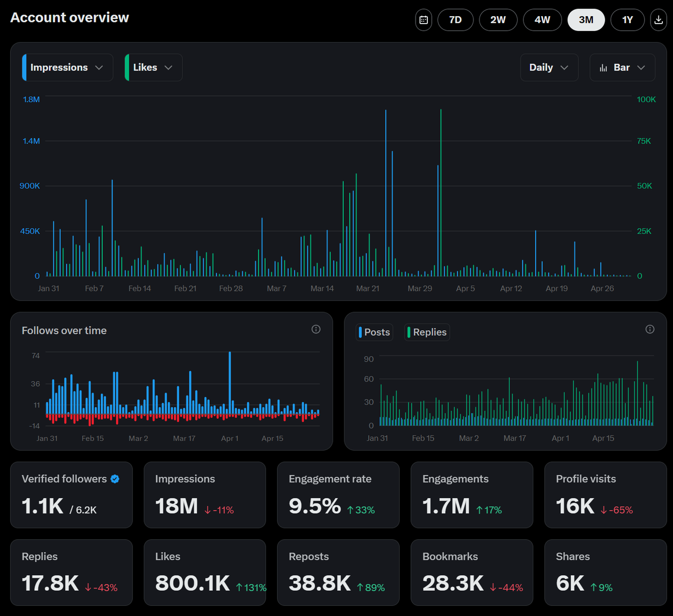This screenshot has width=673, height=616.
Task: Click the Account overview heading
Action: point(70,17)
